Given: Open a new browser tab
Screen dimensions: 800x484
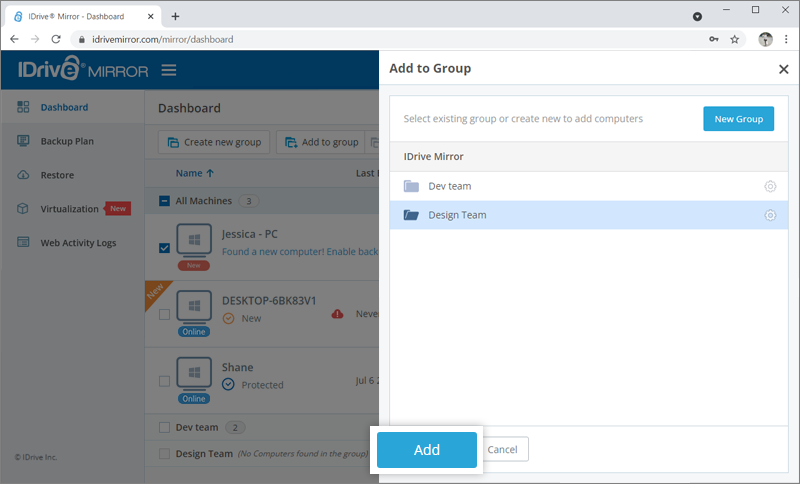Looking at the screenshot, I should 176,16.
